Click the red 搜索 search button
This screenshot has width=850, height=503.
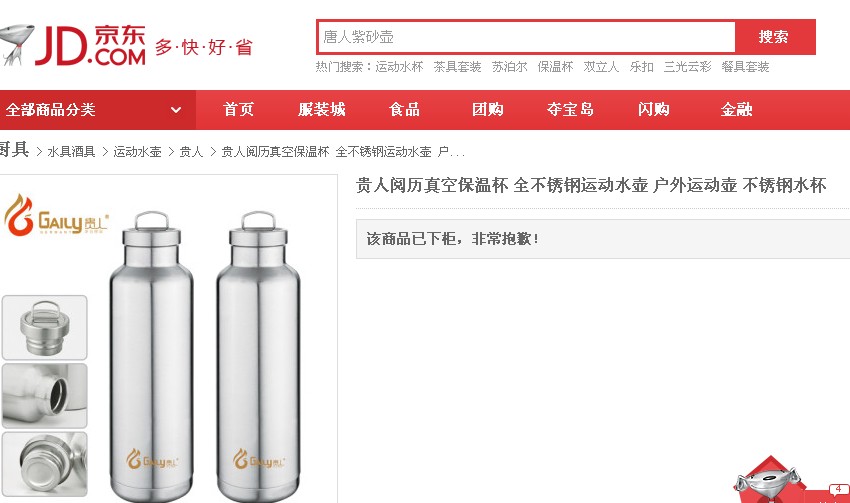pyautogui.click(x=774, y=37)
